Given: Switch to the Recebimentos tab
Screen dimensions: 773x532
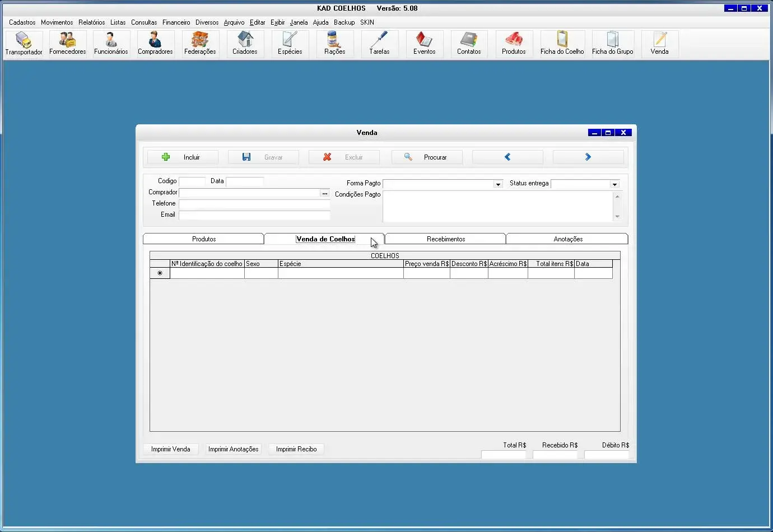Looking at the screenshot, I should (445, 239).
